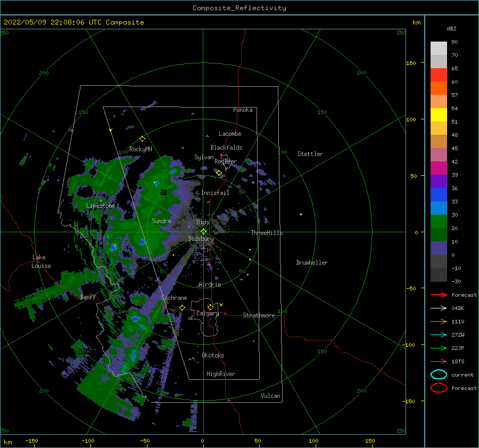Screen dimensions: 479x448
Task: Click the dBZ legend heading
Action: [x=451, y=29]
